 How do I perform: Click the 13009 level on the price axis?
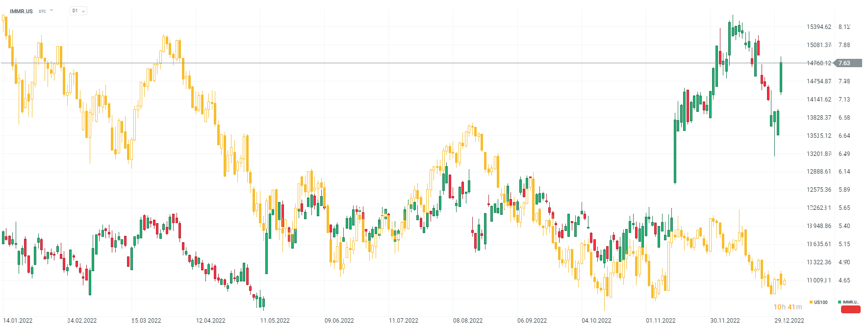point(819,280)
